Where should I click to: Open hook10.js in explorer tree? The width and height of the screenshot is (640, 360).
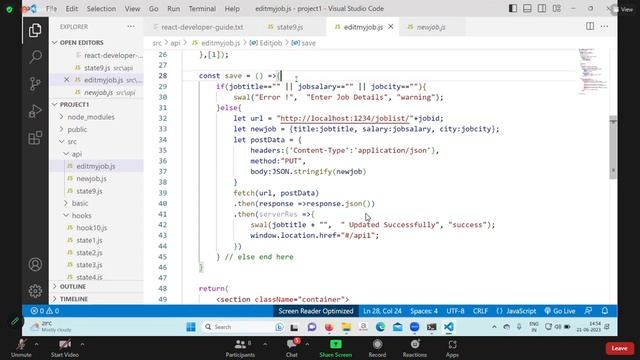(92, 228)
